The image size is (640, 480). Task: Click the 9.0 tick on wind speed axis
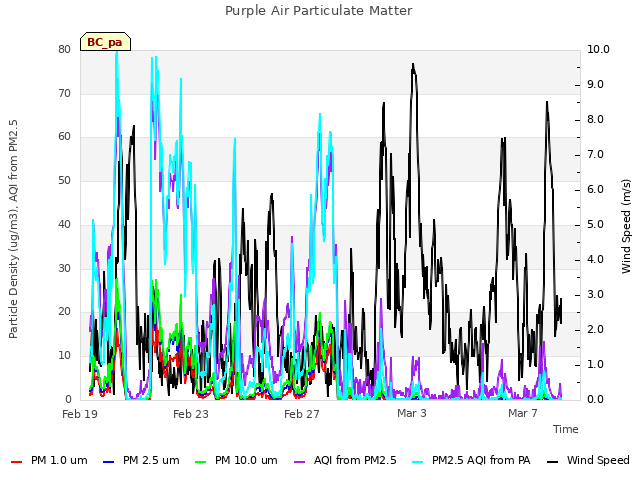coord(595,84)
